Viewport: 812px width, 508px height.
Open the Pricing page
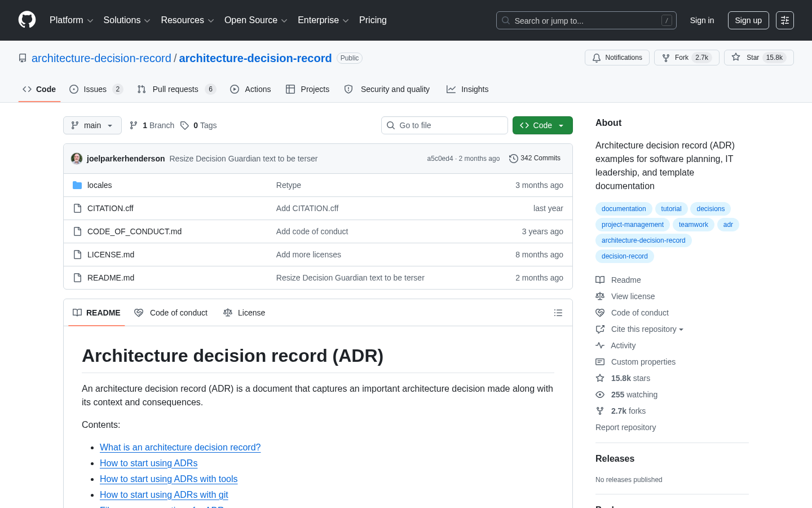pyautogui.click(x=373, y=20)
